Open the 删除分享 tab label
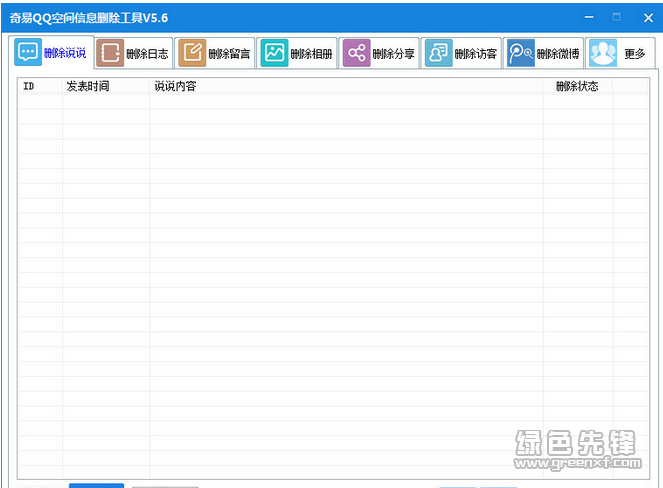The image size is (663, 488). (x=393, y=54)
